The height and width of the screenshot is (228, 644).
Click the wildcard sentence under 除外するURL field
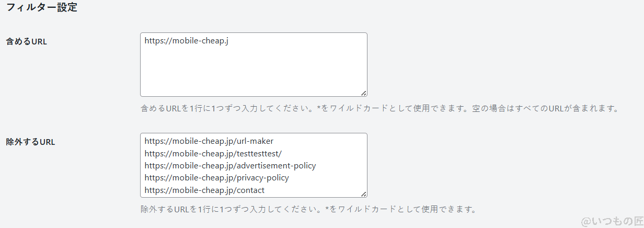click(x=400, y=210)
